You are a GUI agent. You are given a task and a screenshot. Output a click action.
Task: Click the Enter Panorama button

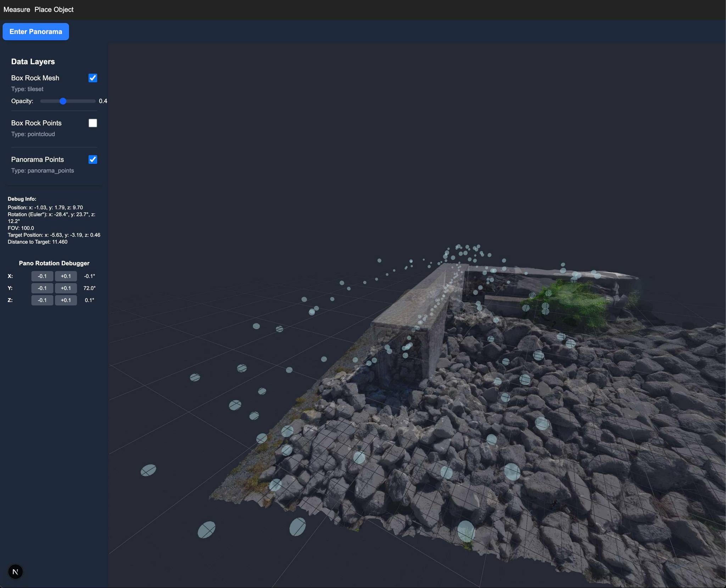(36, 32)
